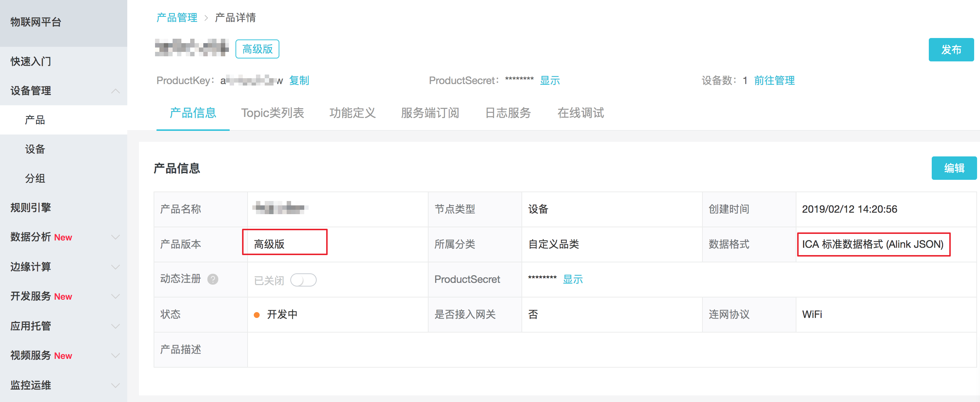Open 规则引擎 in the sidebar
Screen dimensions: 980x402
coord(30,208)
